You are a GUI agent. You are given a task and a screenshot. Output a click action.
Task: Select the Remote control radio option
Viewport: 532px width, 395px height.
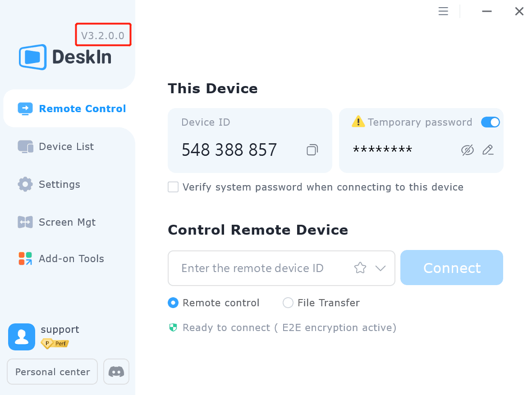(x=173, y=302)
